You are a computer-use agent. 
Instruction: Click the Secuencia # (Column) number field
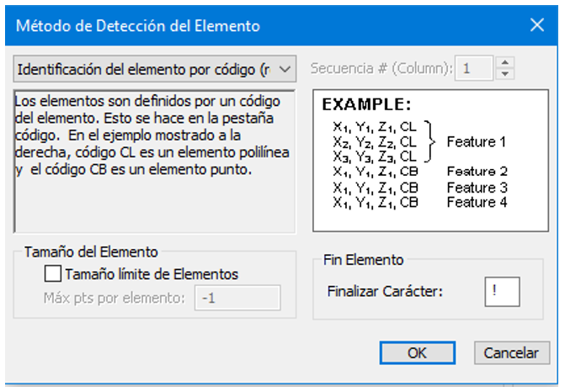pos(474,68)
